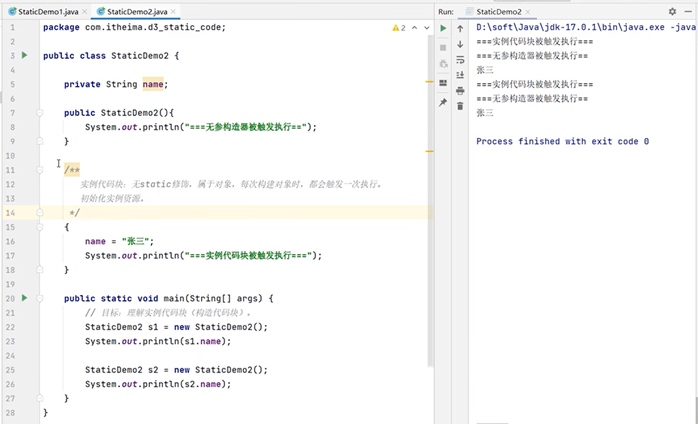
Task: Rerun StaticDemo2 with green play button
Action: click(443, 28)
